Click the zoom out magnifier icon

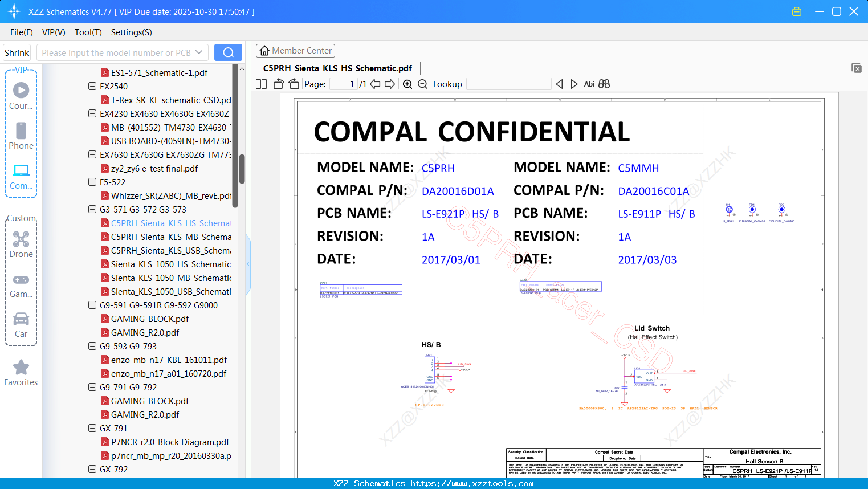click(x=422, y=84)
